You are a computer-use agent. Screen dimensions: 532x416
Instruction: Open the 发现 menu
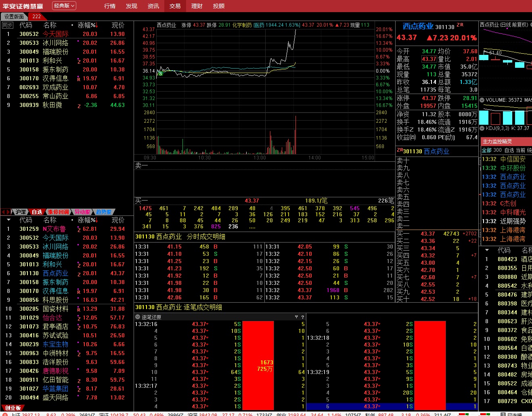click(132, 6)
